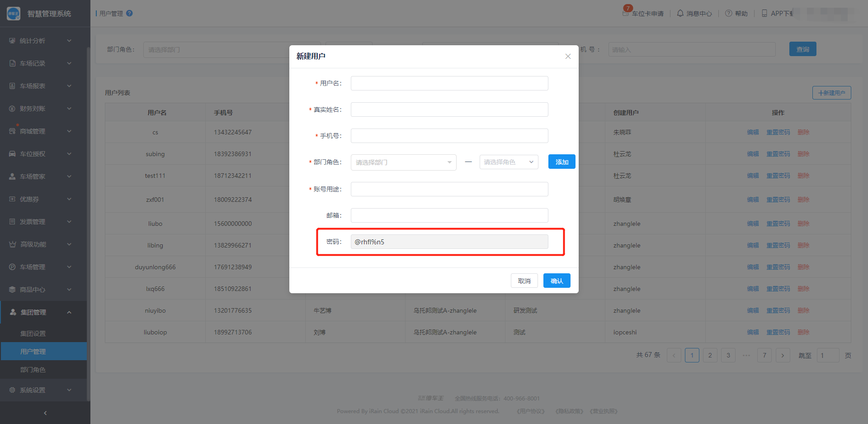Click the 优惠券 sidebar icon
868x424 pixels.
[12, 199]
